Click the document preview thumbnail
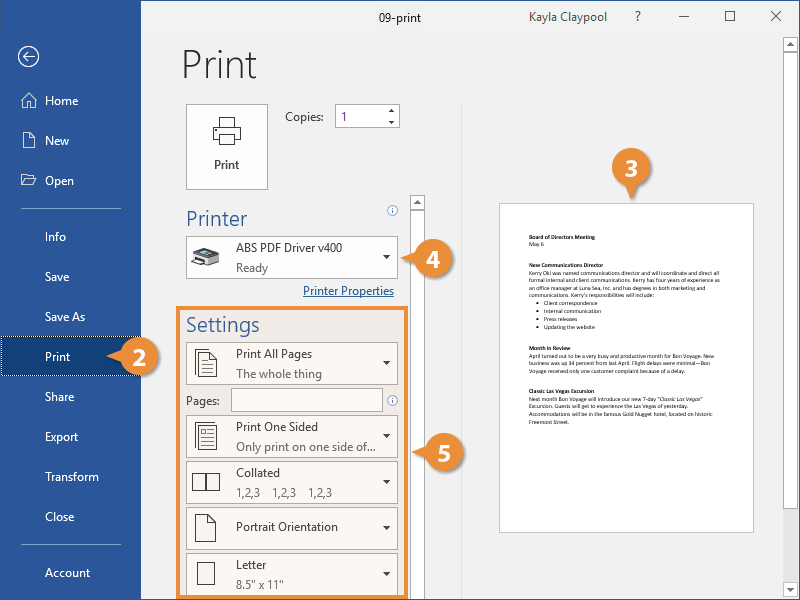The height and width of the screenshot is (600, 800). [x=626, y=367]
